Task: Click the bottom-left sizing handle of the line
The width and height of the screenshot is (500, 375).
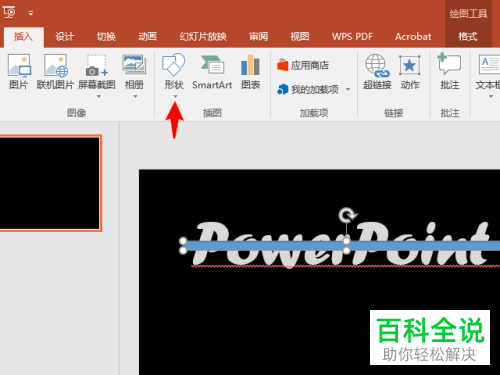Action: click(183, 250)
